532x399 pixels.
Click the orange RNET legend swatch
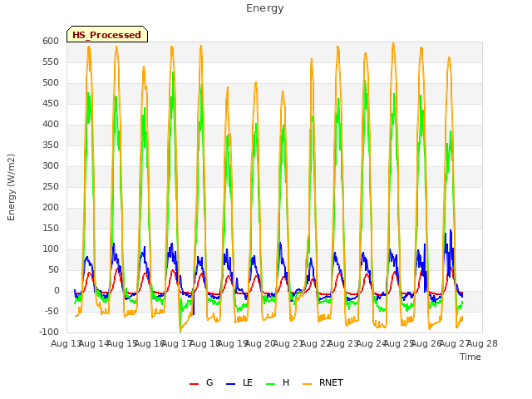point(307,384)
